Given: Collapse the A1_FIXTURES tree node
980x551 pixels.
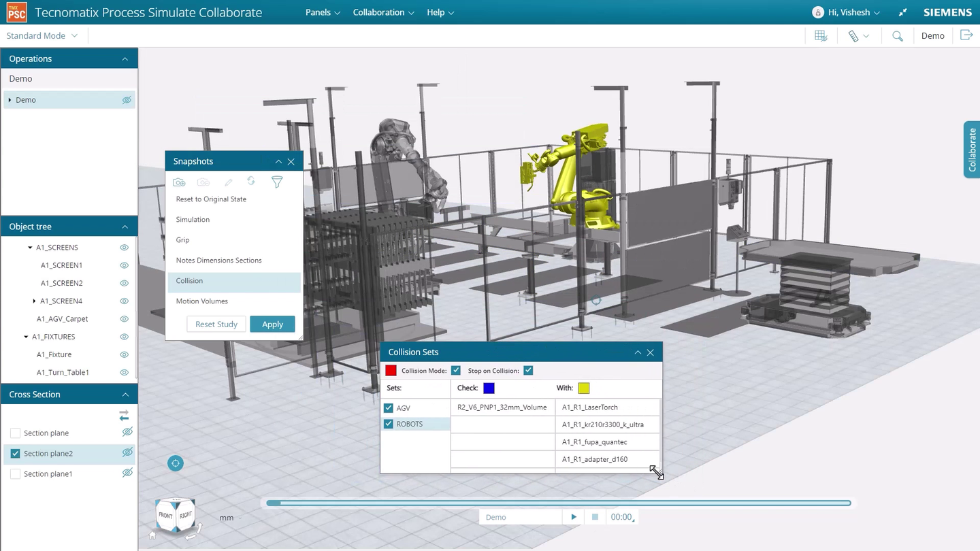Looking at the screenshot, I should (x=26, y=336).
